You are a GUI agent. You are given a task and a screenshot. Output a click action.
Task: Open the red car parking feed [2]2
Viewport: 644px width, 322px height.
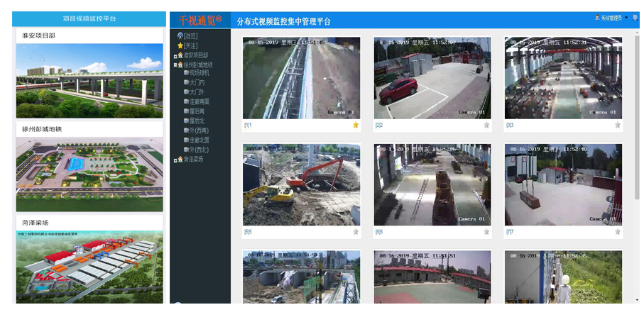432,78
